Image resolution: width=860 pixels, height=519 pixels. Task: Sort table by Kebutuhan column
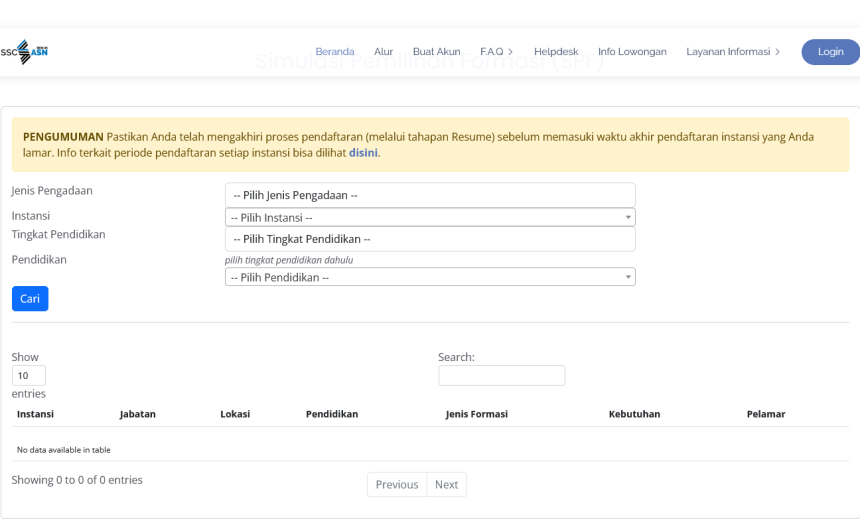634,414
